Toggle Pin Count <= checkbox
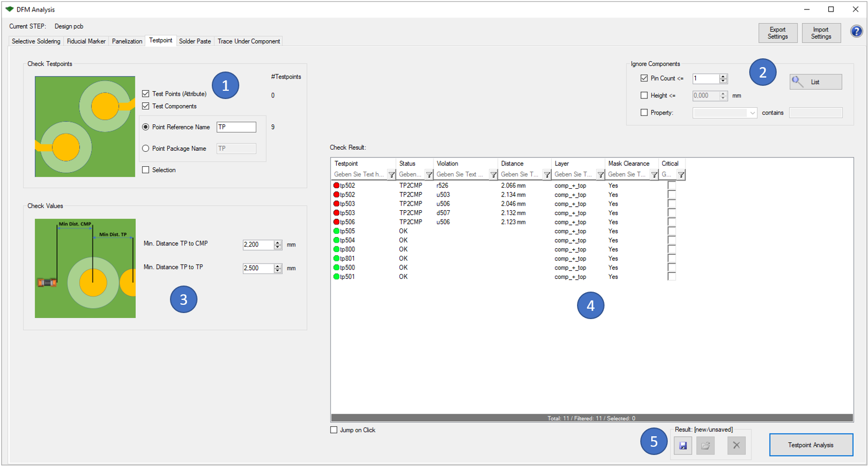The image size is (868, 466). coord(644,78)
